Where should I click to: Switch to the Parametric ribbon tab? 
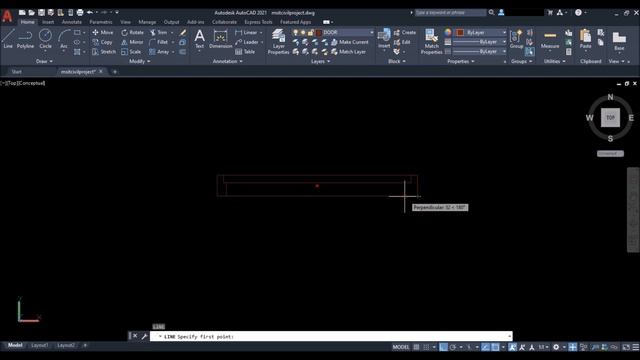pos(101,22)
